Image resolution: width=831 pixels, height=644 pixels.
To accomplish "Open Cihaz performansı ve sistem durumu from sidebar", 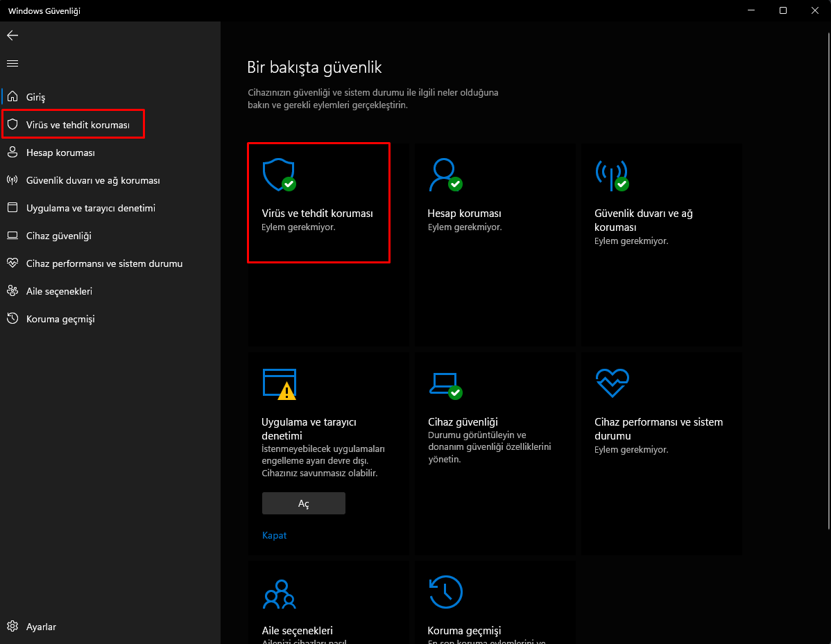I will pos(110,263).
